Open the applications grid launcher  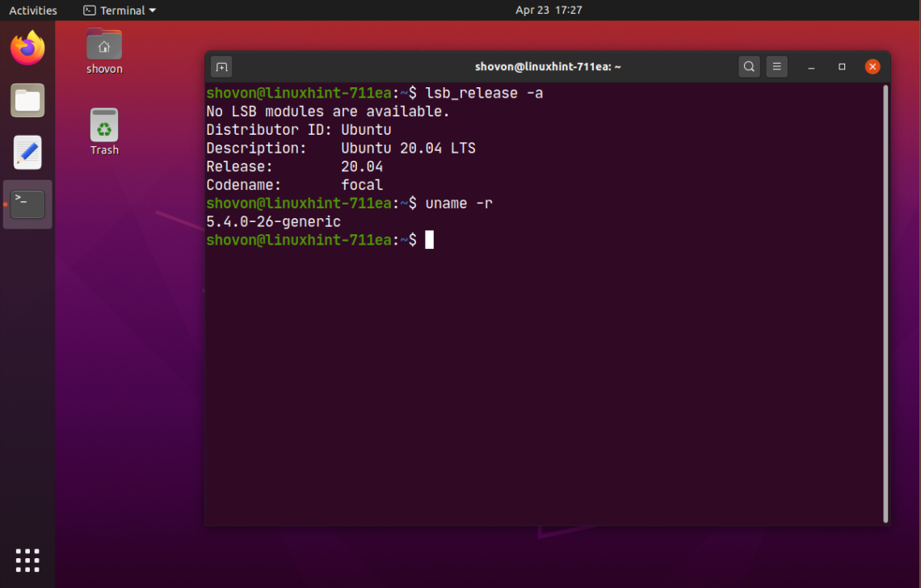pyautogui.click(x=27, y=560)
